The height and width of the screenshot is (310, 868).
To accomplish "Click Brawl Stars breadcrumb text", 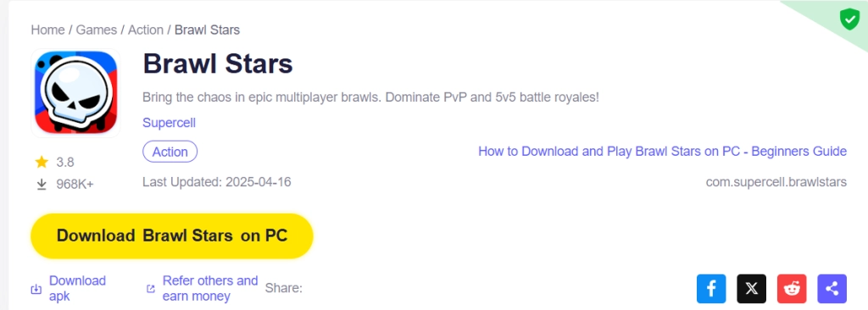I will pyautogui.click(x=207, y=30).
